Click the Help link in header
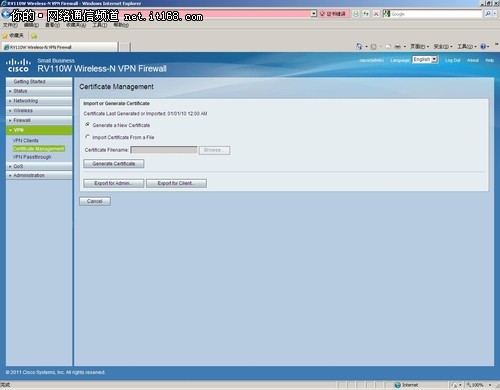The width and height of the screenshot is (500, 390). click(489, 60)
